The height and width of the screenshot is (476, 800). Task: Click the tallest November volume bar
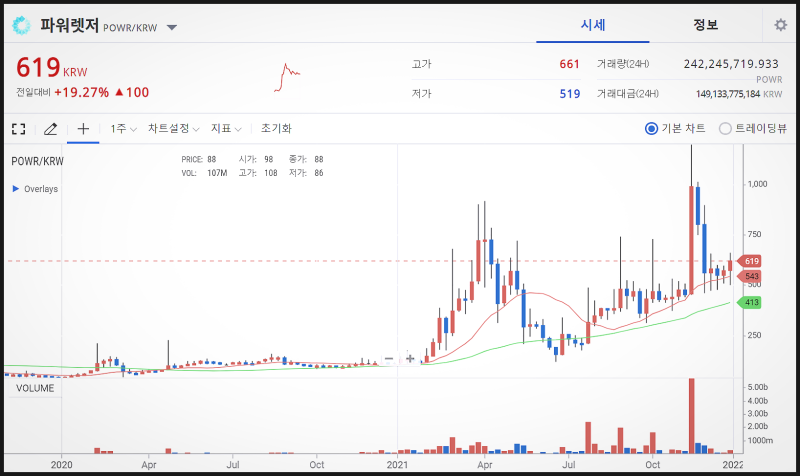pos(691,416)
